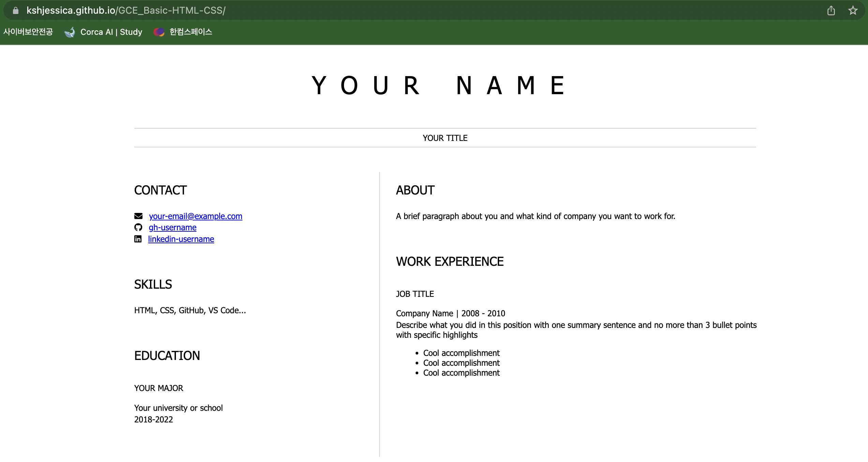Click the GitHub logo icon
868x462 pixels.
point(138,227)
